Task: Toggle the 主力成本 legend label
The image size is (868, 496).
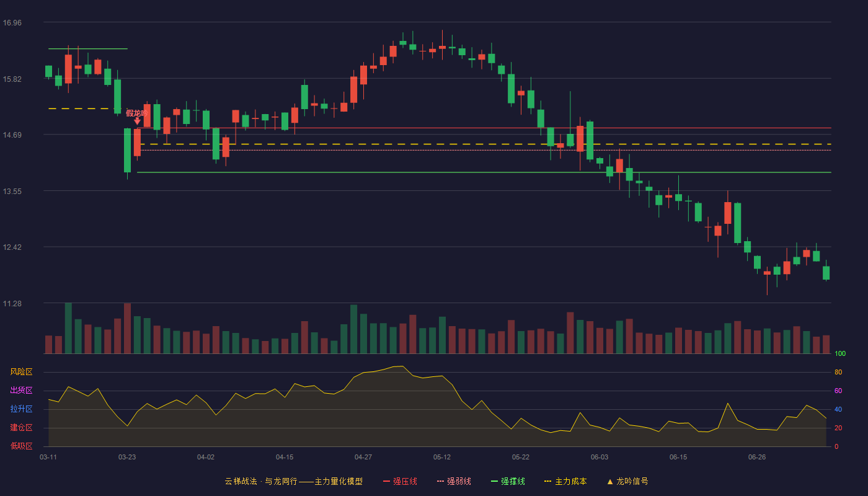Action: [x=570, y=481]
